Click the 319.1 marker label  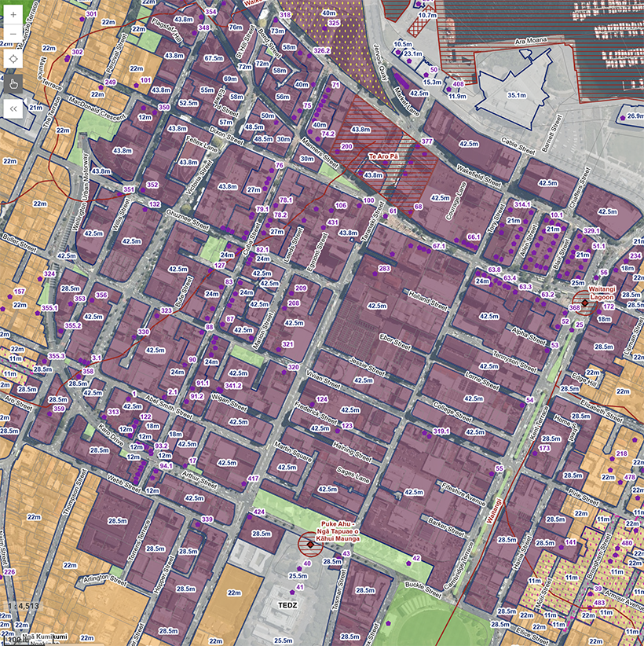click(x=441, y=431)
